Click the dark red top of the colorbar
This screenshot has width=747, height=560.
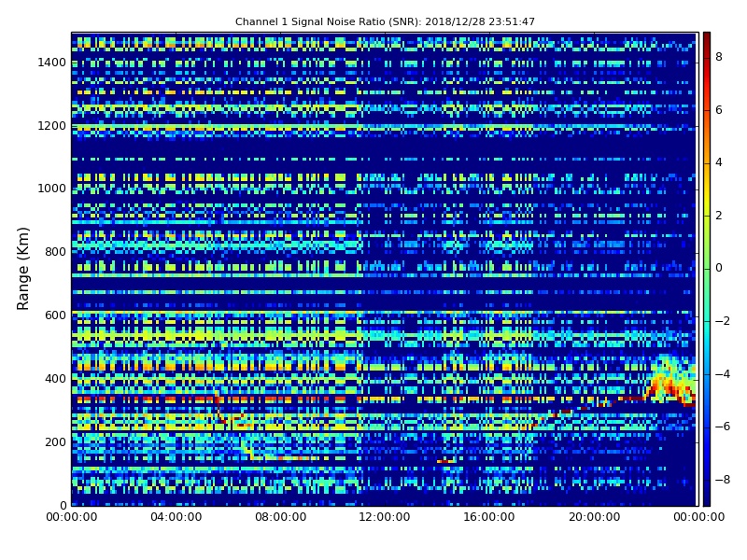(x=707, y=39)
